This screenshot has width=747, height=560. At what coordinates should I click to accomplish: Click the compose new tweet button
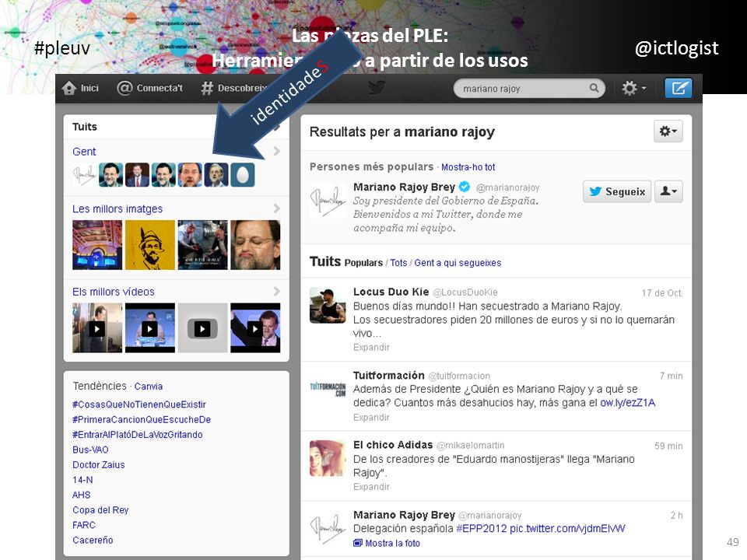678,88
